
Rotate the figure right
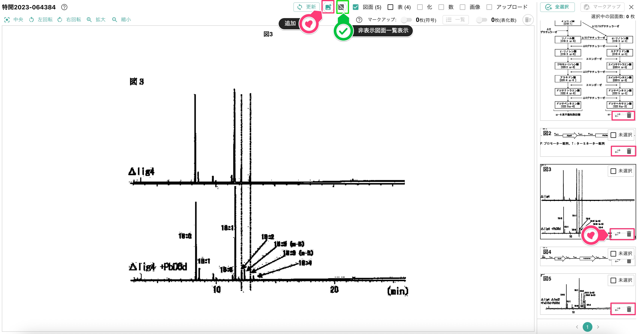[x=69, y=19]
